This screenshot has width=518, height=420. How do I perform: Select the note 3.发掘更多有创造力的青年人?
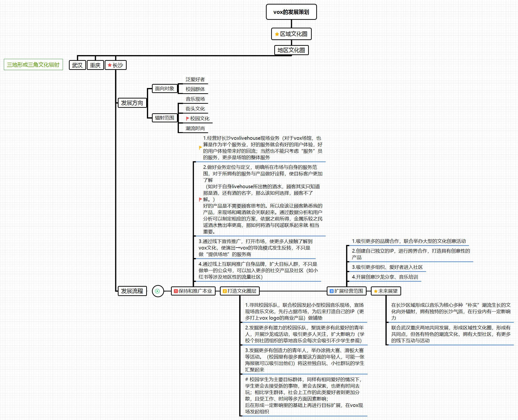(x=305, y=360)
